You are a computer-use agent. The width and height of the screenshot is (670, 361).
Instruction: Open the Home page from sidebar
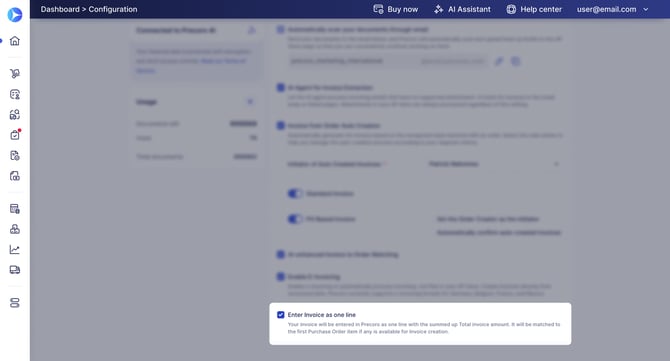click(x=15, y=41)
